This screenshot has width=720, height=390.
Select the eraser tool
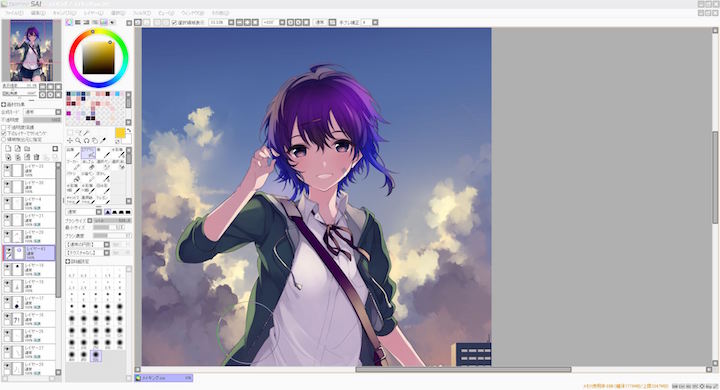89,166
